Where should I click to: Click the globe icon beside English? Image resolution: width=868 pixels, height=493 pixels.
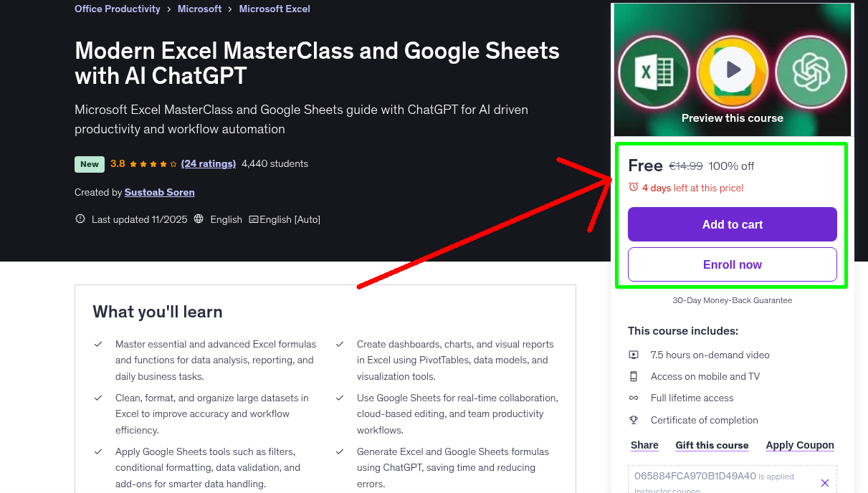click(199, 219)
